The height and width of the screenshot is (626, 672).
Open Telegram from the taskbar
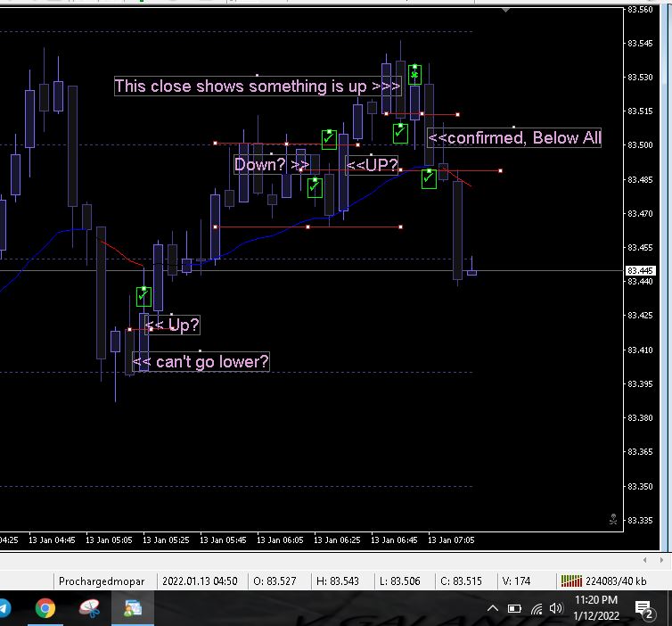[x=5, y=608]
